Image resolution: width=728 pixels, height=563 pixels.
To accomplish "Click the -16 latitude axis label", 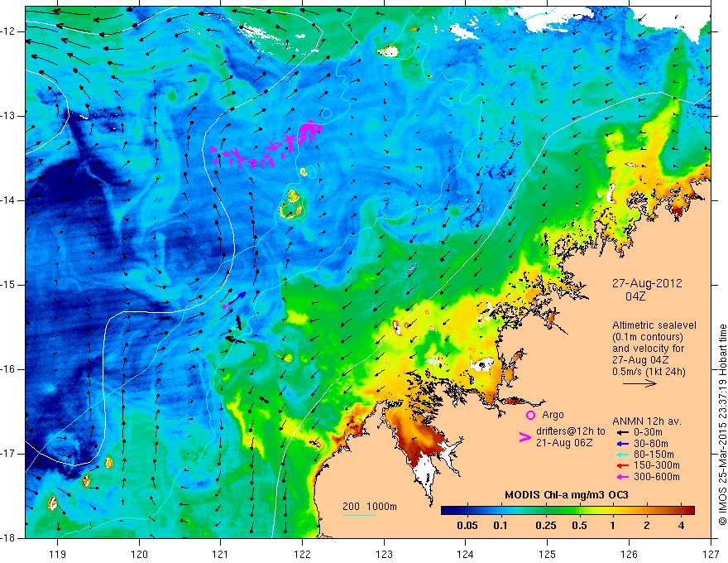I will [8, 369].
